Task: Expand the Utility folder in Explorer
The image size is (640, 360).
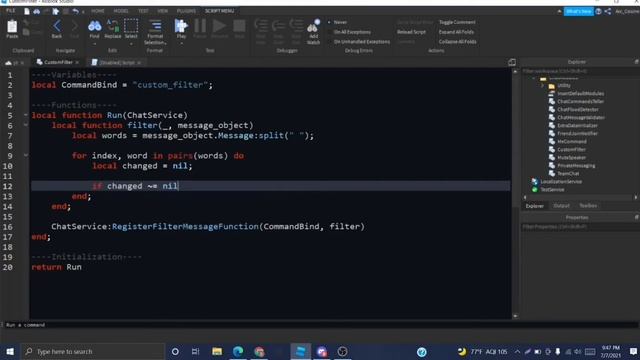Action: pos(542,86)
